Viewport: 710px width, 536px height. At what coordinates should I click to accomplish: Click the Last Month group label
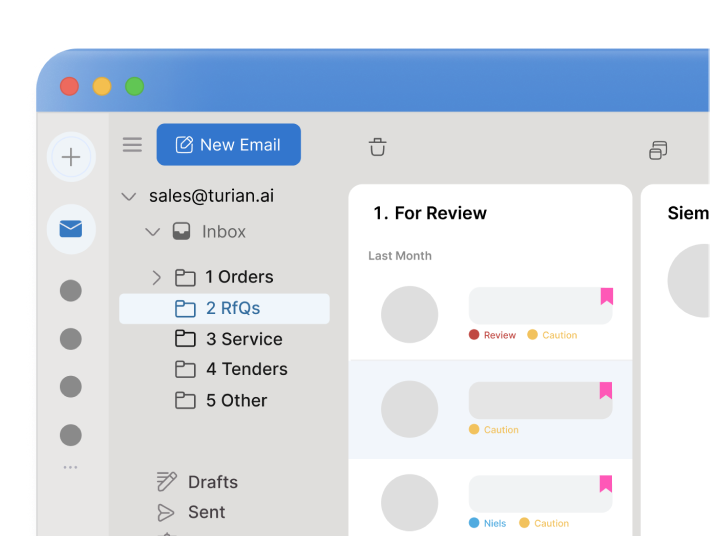400,256
